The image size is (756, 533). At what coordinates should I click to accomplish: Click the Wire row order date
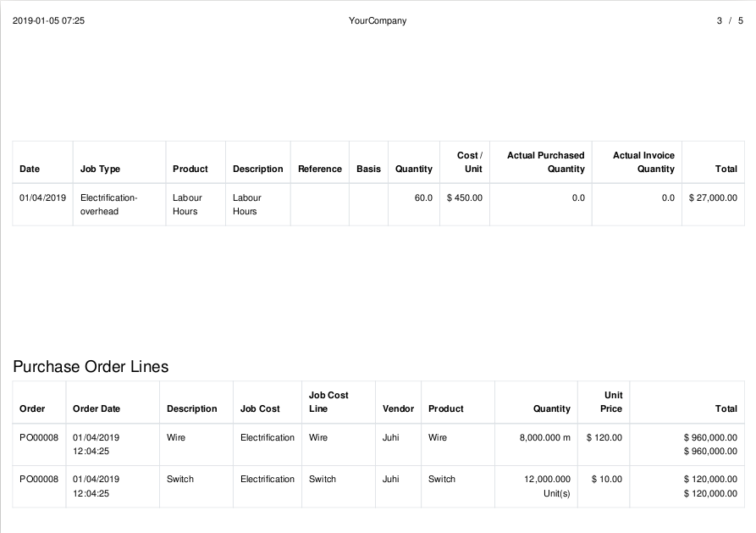point(96,444)
